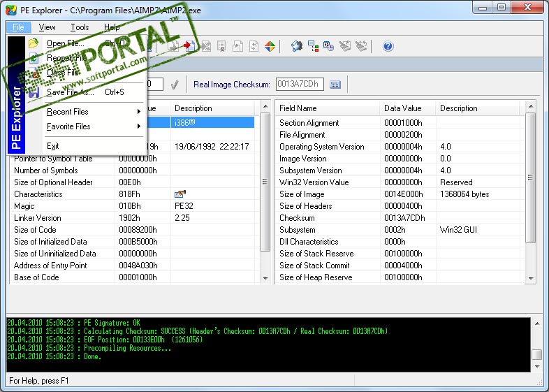This screenshot has height=392, width=549.
Task: Click the 'PE Signature: OK' log line
Action: point(73,323)
